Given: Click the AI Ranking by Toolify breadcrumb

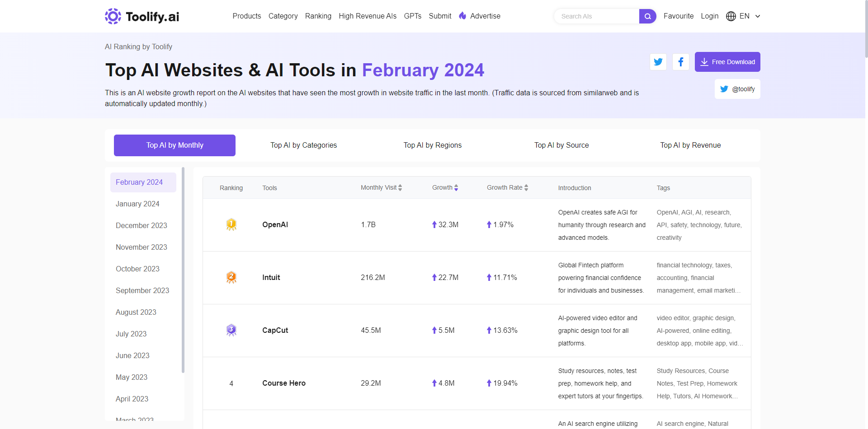Looking at the screenshot, I should 138,47.
